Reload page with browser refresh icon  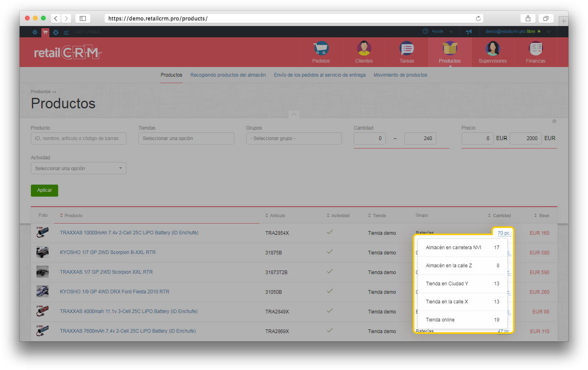(x=478, y=18)
